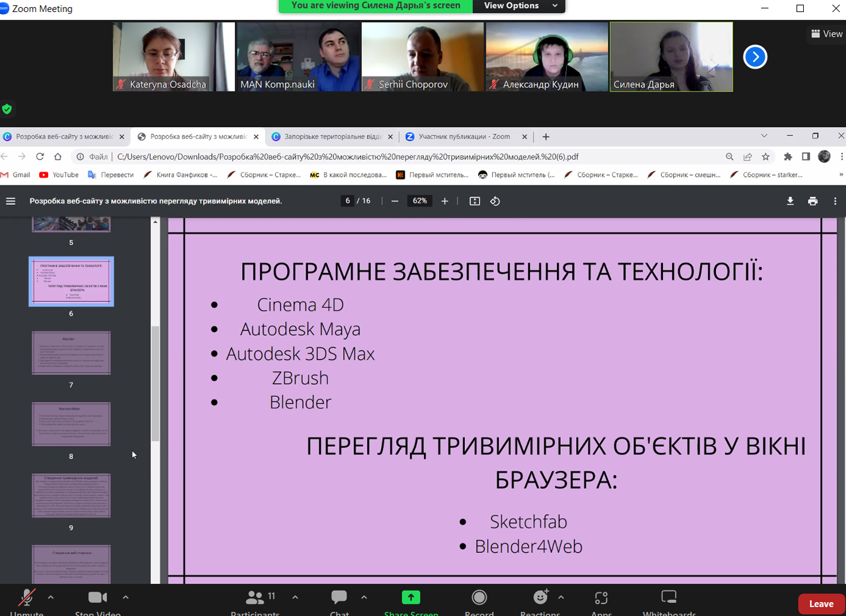Start recording with the Record icon

coord(479,597)
